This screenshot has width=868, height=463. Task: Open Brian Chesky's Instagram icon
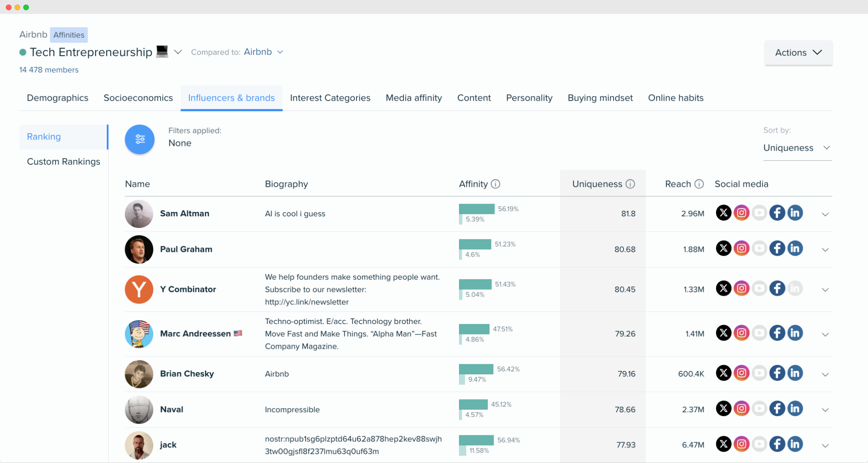742,373
